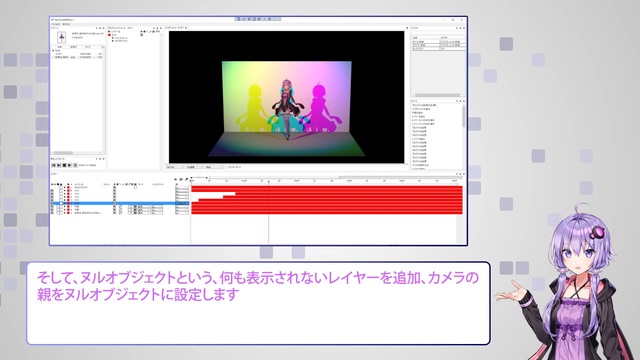Select the top entry in the history list

424,105
